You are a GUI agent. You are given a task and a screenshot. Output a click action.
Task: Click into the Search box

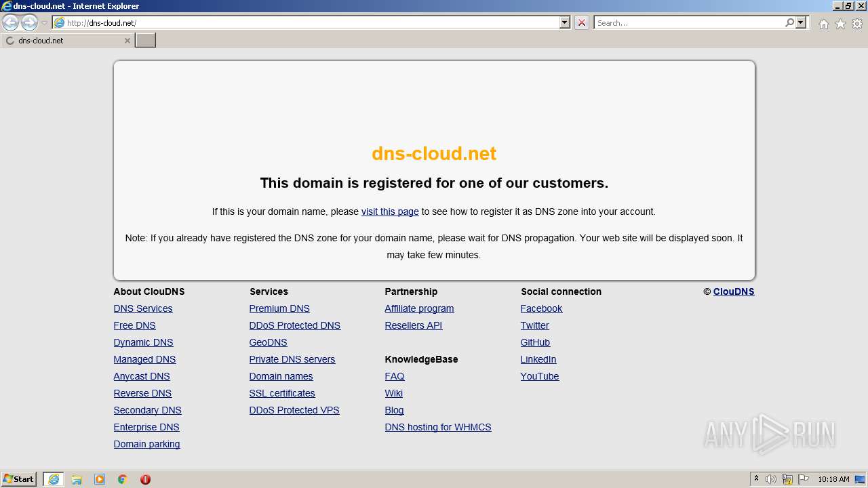coord(689,23)
